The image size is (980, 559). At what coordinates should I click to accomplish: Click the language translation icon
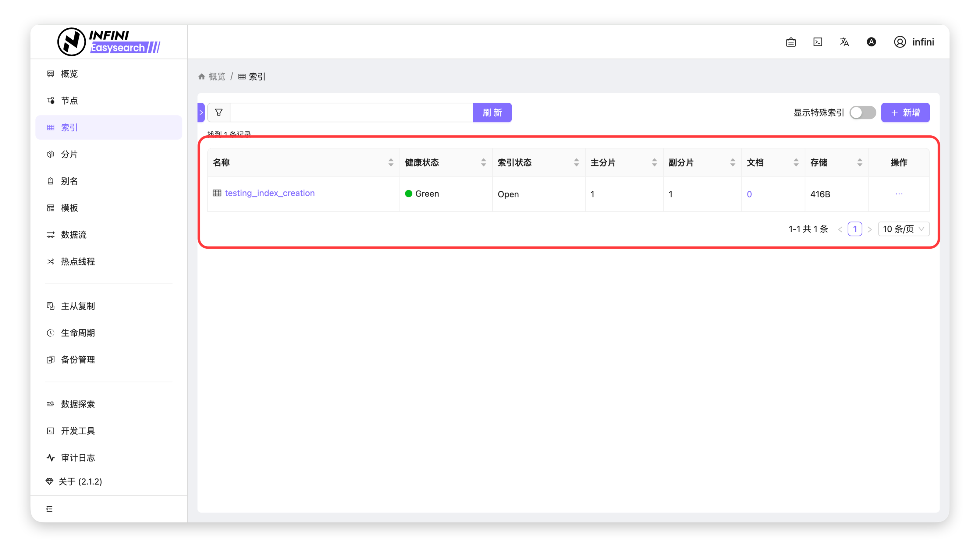tap(844, 42)
